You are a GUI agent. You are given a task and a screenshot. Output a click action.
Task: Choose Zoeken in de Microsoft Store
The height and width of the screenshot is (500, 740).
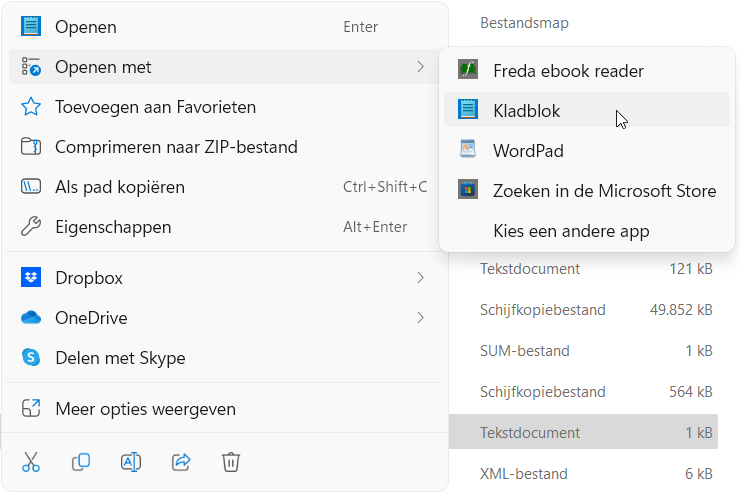[x=587, y=190]
